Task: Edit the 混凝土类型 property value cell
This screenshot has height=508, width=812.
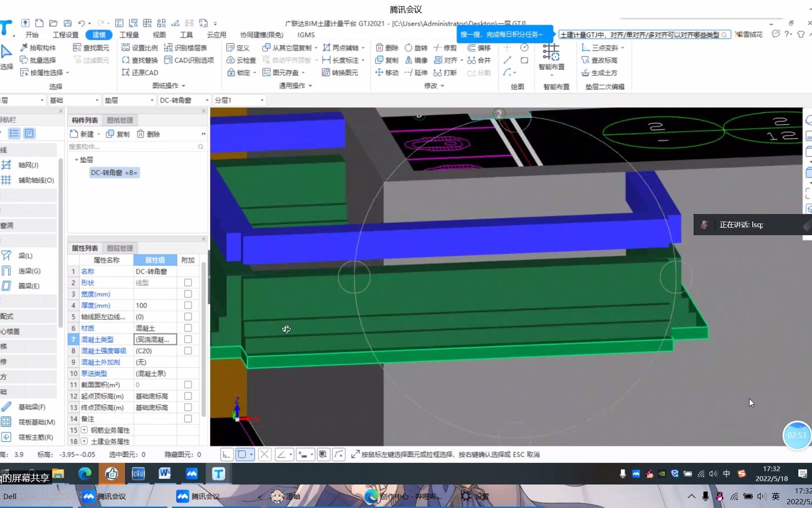Action: (x=155, y=339)
